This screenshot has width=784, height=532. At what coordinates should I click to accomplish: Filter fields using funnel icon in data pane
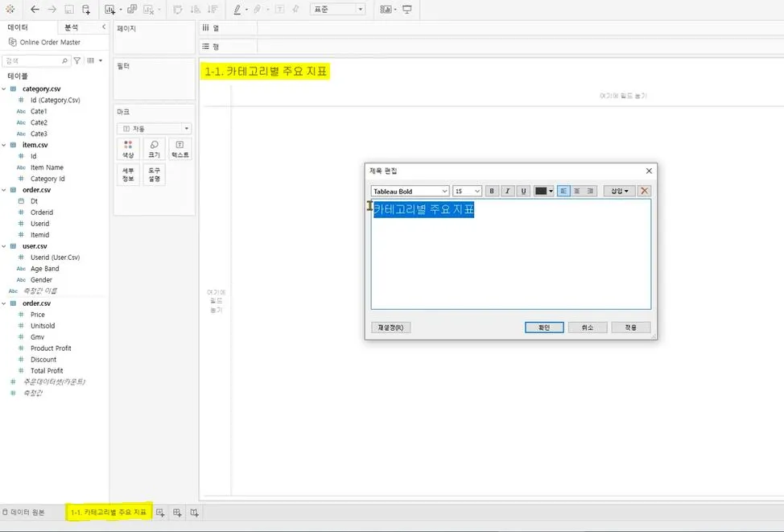click(77, 60)
